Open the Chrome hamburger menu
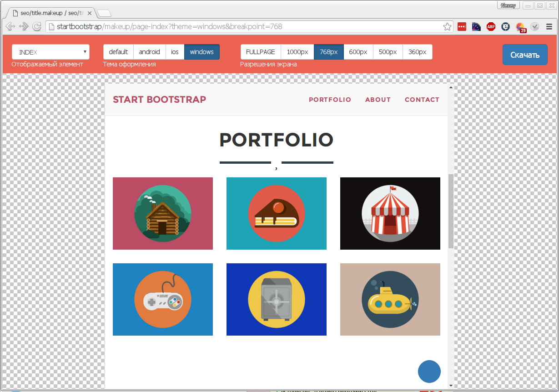The height and width of the screenshot is (392, 559). tap(549, 27)
